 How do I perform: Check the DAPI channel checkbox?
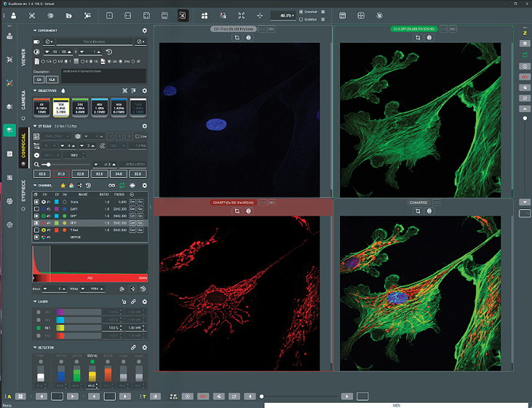click(x=36, y=208)
